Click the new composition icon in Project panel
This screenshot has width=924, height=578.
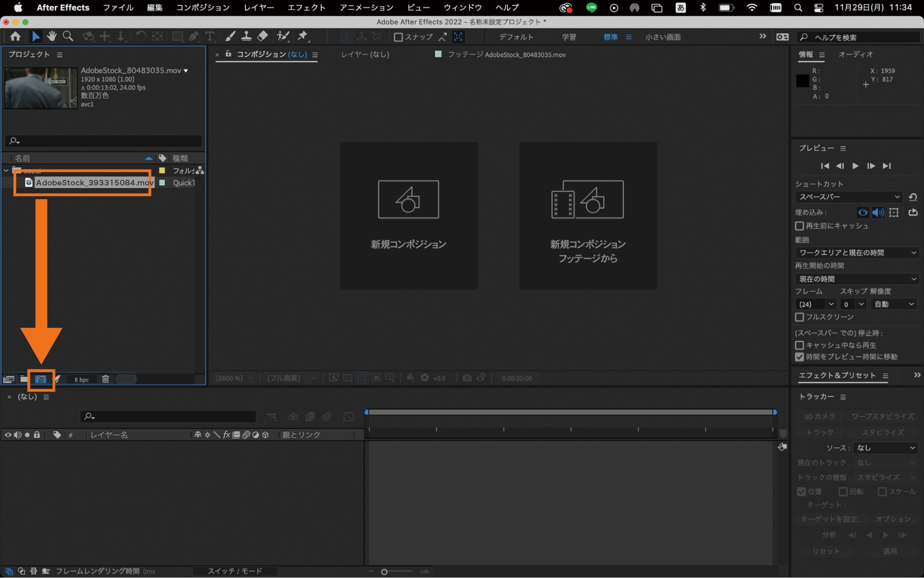tap(41, 379)
